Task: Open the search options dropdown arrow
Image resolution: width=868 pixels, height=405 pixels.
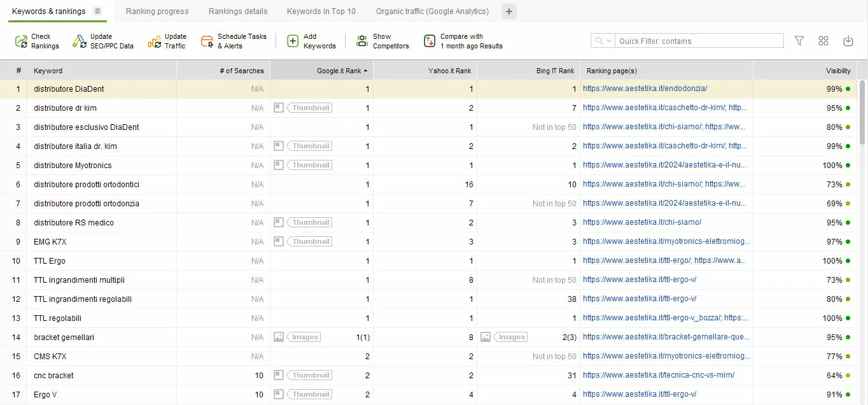Action: click(609, 40)
